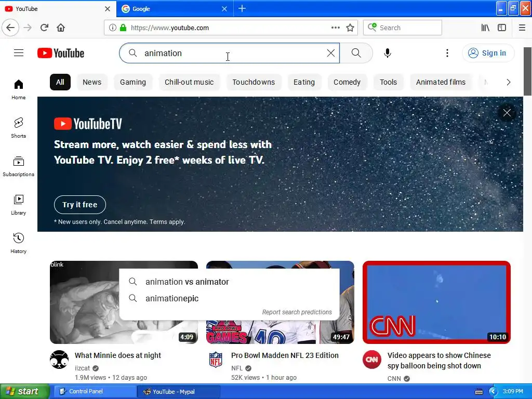Reload the current page
Image resolution: width=532 pixels, height=399 pixels.
(x=44, y=28)
